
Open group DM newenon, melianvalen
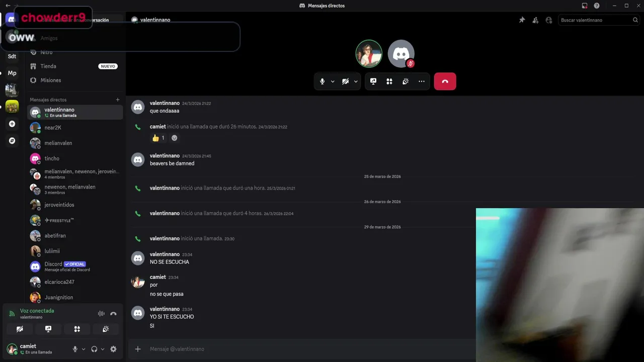75,190
